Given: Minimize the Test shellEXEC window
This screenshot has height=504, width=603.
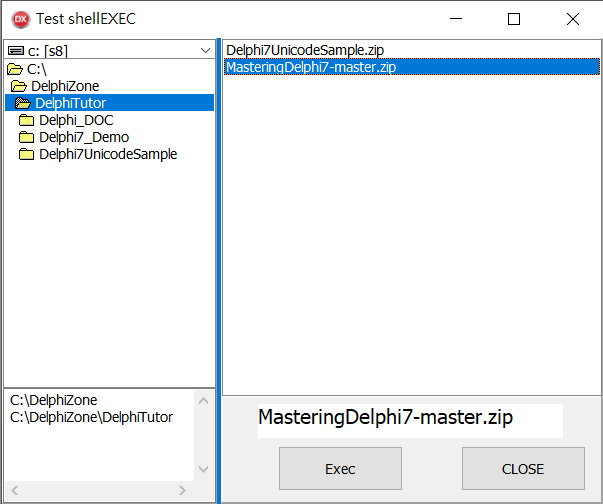Looking at the screenshot, I should pyautogui.click(x=456, y=19).
